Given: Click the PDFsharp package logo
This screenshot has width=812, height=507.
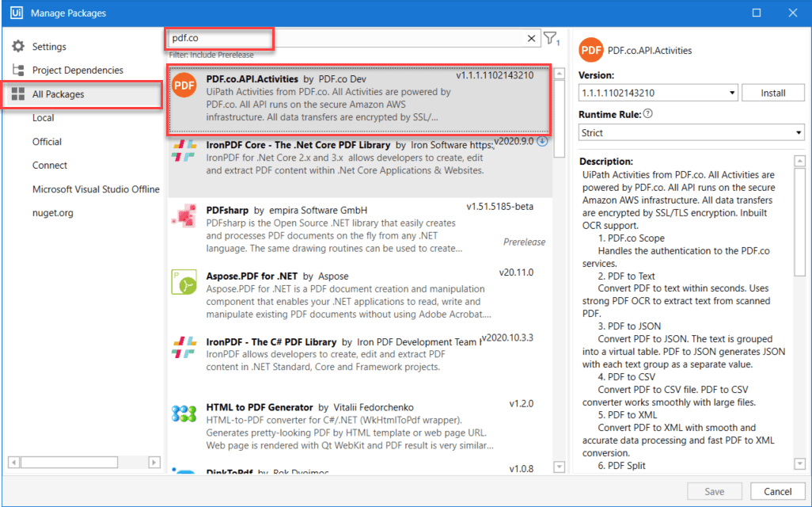Looking at the screenshot, I should pyautogui.click(x=184, y=215).
